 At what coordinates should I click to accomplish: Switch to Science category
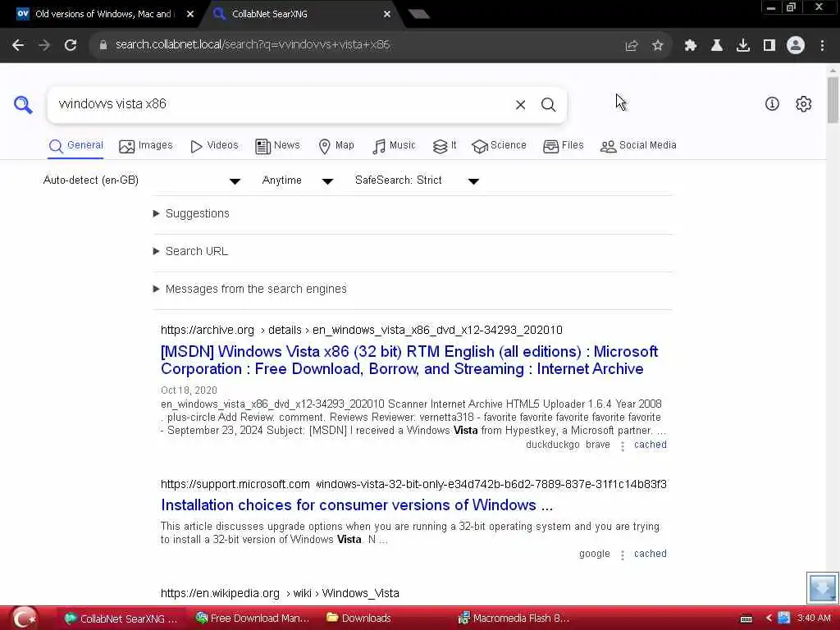pos(499,145)
